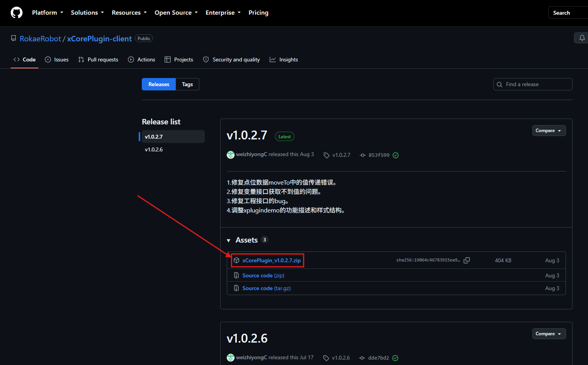588x365 pixels.
Task: Open the Projects tab
Action: tap(179, 59)
